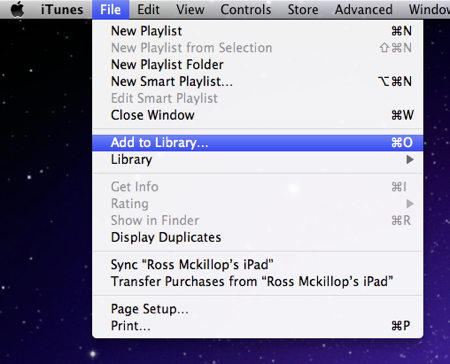Viewport: 450px width, 364px height.
Task: Choose New Playlist from File menu
Action: tap(257, 31)
